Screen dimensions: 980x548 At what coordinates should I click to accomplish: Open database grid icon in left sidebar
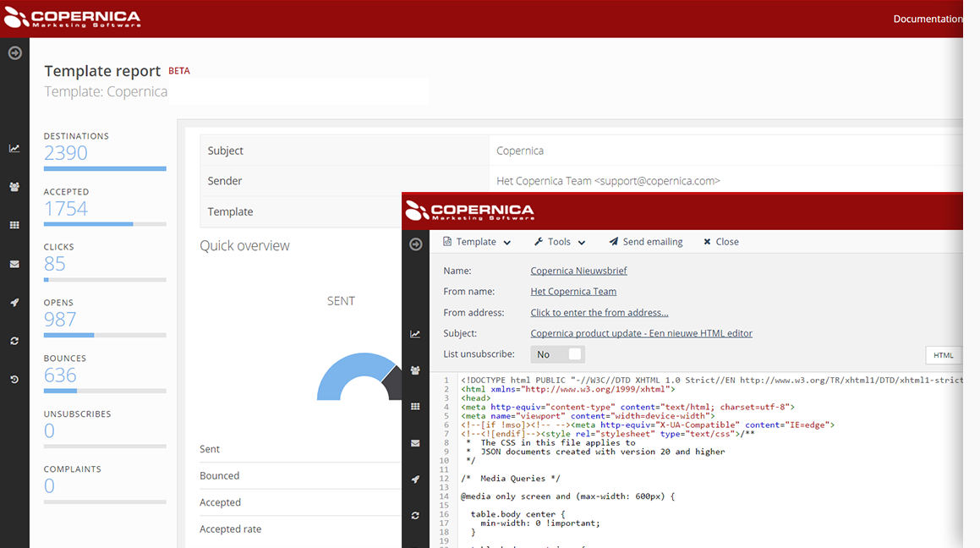click(14, 225)
